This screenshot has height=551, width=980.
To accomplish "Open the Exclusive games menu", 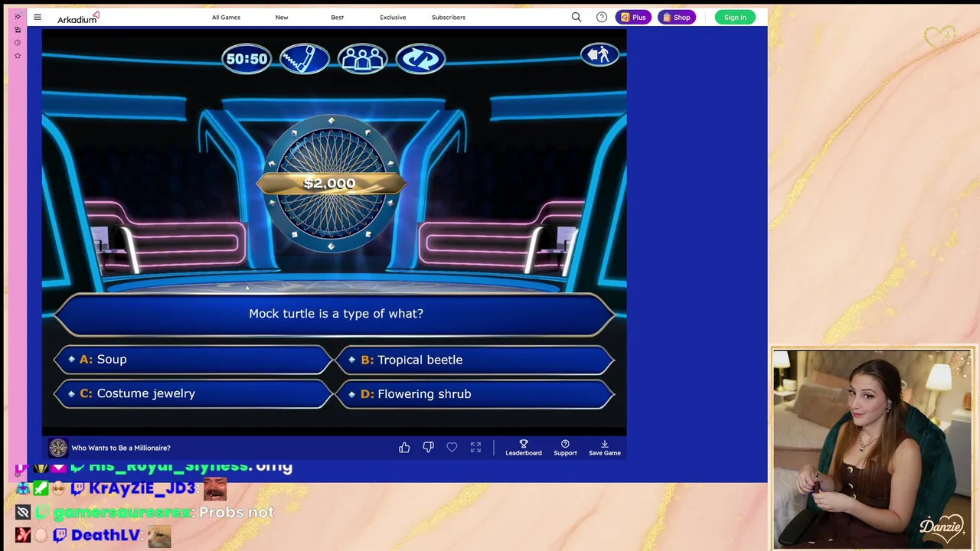I will click(x=393, y=17).
